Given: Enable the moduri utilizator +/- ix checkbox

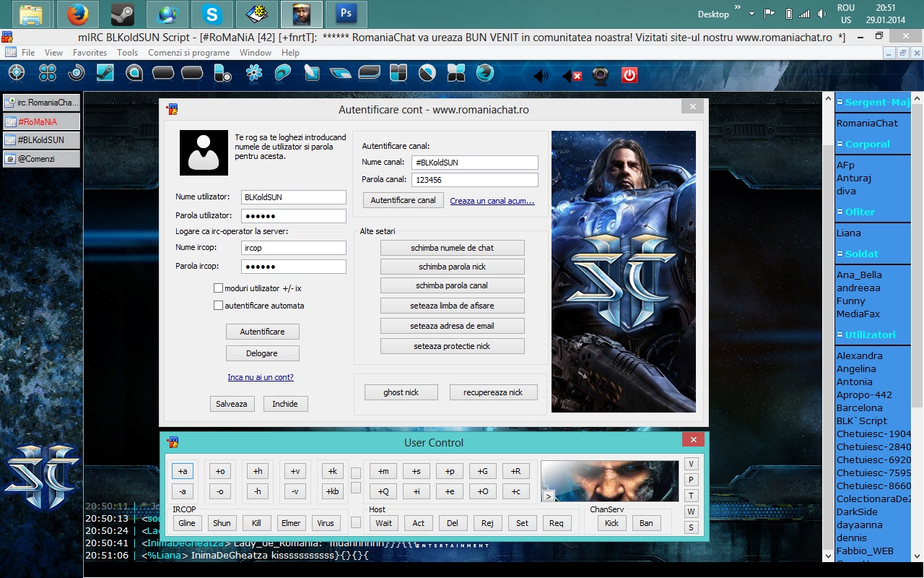Looking at the screenshot, I should click(x=218, y=288).
